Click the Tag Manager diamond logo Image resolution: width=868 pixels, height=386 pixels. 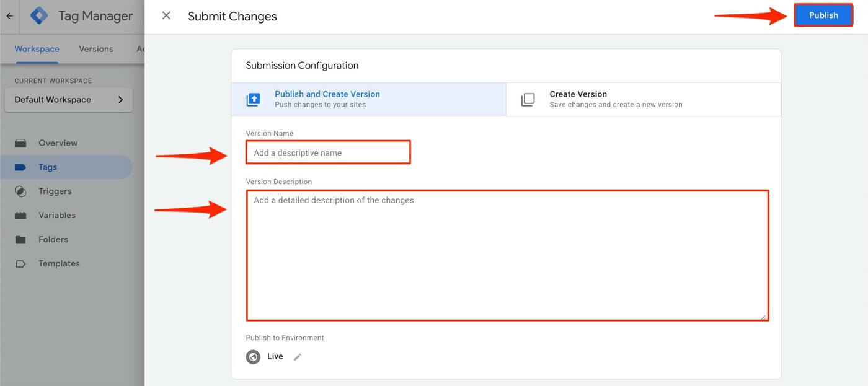point(38,15)
